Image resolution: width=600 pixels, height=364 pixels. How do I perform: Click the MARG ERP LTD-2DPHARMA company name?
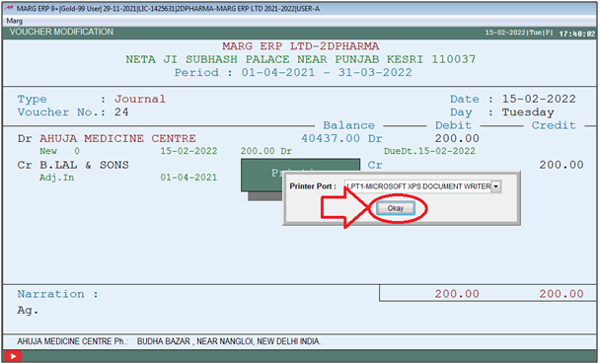(301, 46)
